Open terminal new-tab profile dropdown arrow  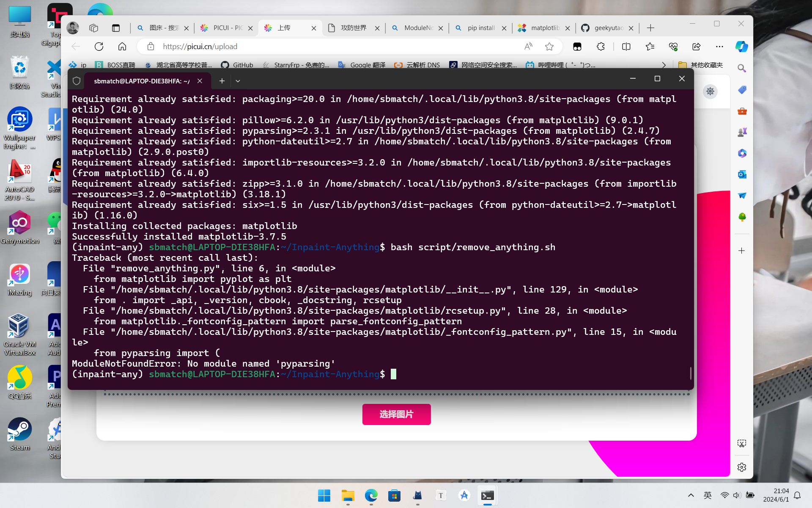point(238,81)
